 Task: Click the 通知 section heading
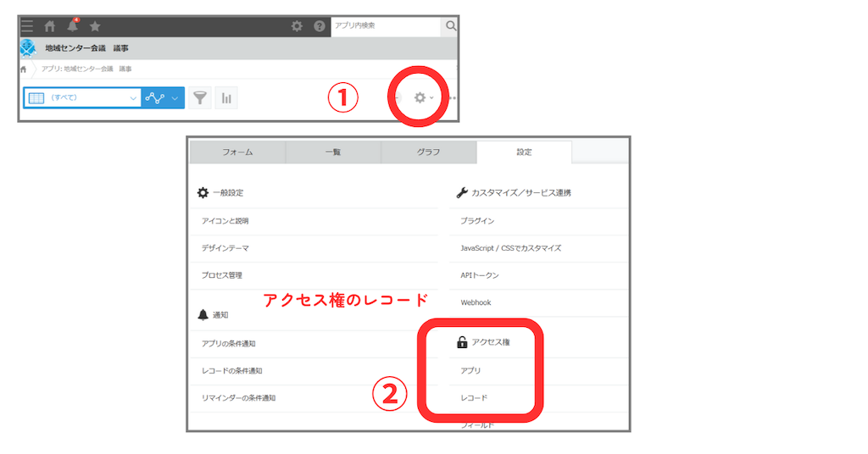point(220,315)
